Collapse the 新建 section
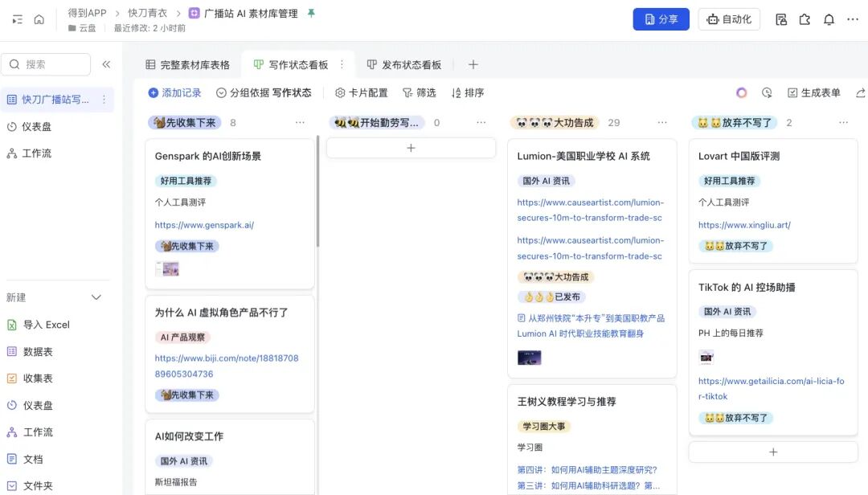 coord(96,297)
